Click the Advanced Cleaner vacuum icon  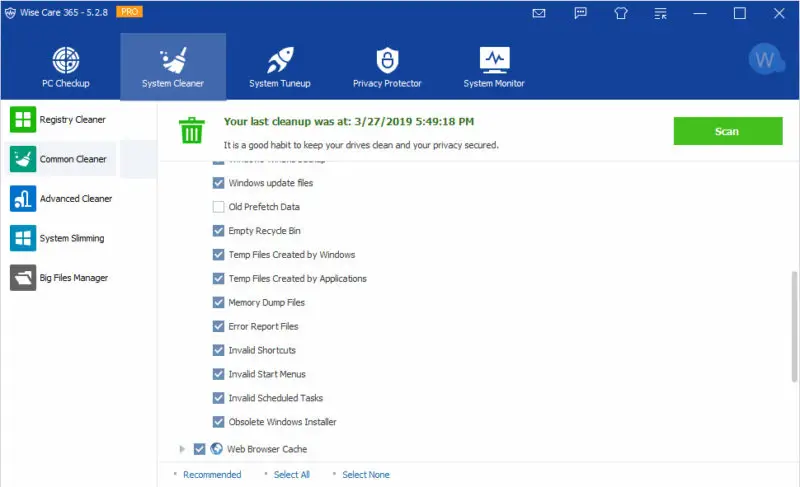[x=23, y=198]
